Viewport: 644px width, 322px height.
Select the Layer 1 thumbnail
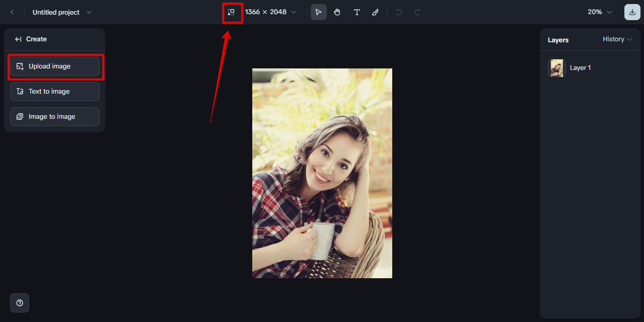tap(557, 68)
